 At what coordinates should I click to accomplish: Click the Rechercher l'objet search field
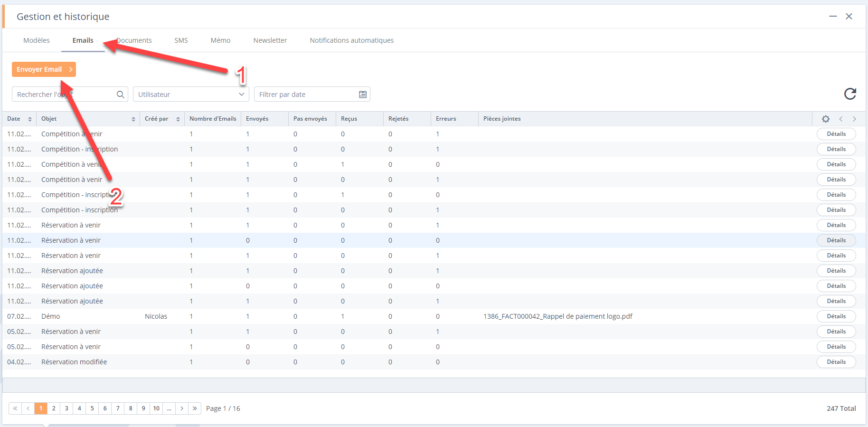point(70,95)
